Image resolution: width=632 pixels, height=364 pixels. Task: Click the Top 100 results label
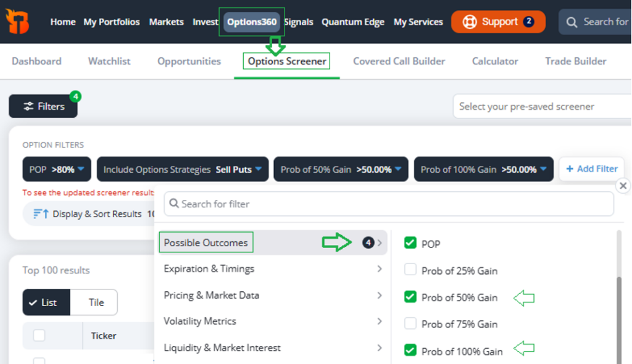(x=56, y=270)
